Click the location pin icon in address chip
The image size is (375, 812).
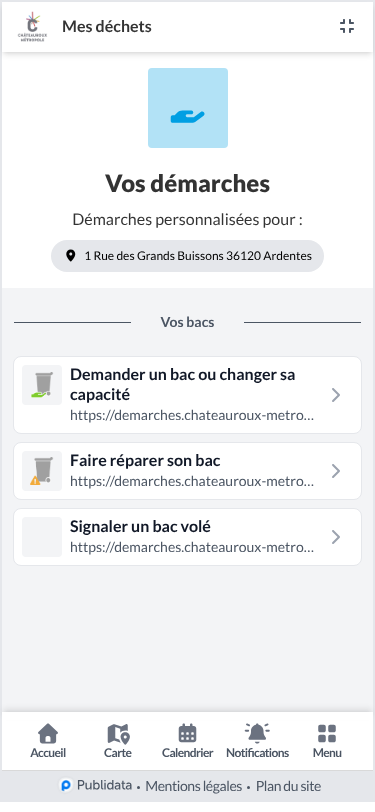(x=71, y=255)
